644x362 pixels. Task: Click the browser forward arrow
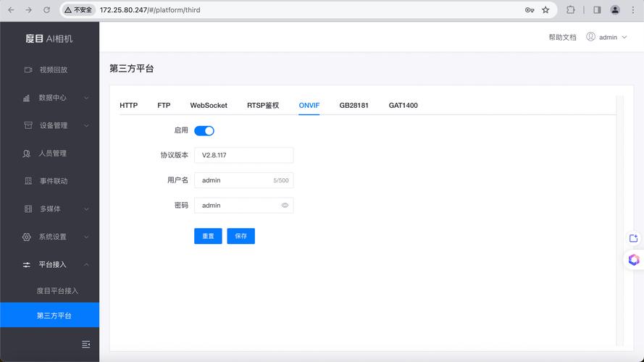pos(28,10)
